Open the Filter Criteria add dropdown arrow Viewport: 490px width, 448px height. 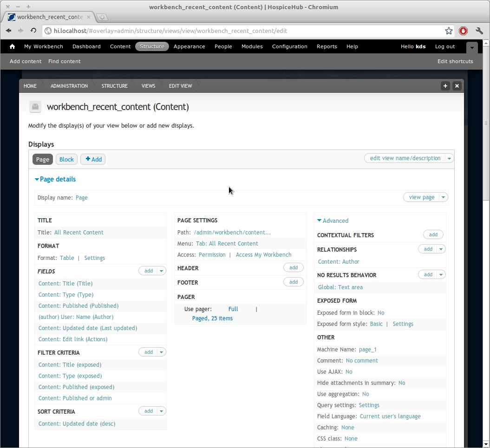pos(161,352)
